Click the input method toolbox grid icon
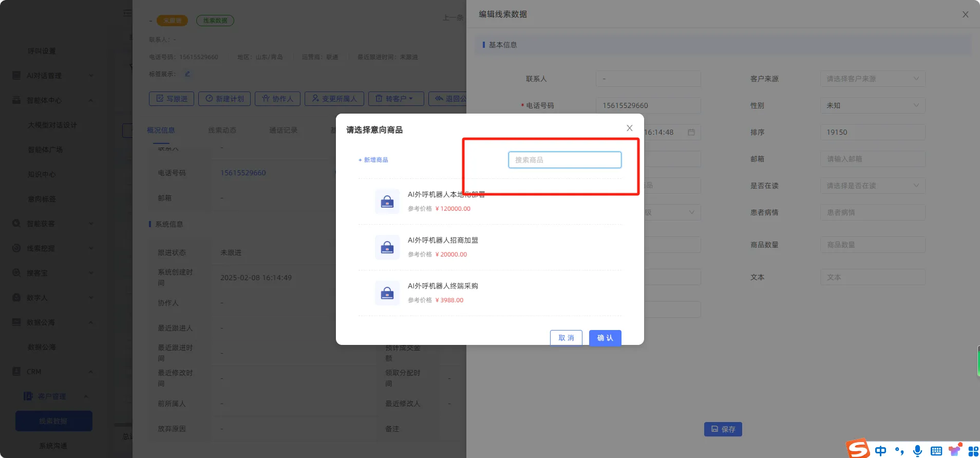This screenshot has width=980, height=458. 973,451
